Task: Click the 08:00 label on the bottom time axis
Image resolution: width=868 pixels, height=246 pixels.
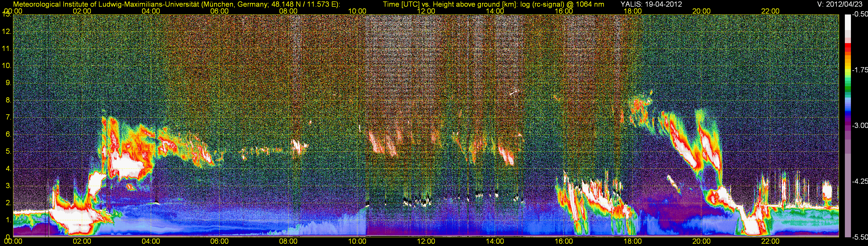Action: 288,241
